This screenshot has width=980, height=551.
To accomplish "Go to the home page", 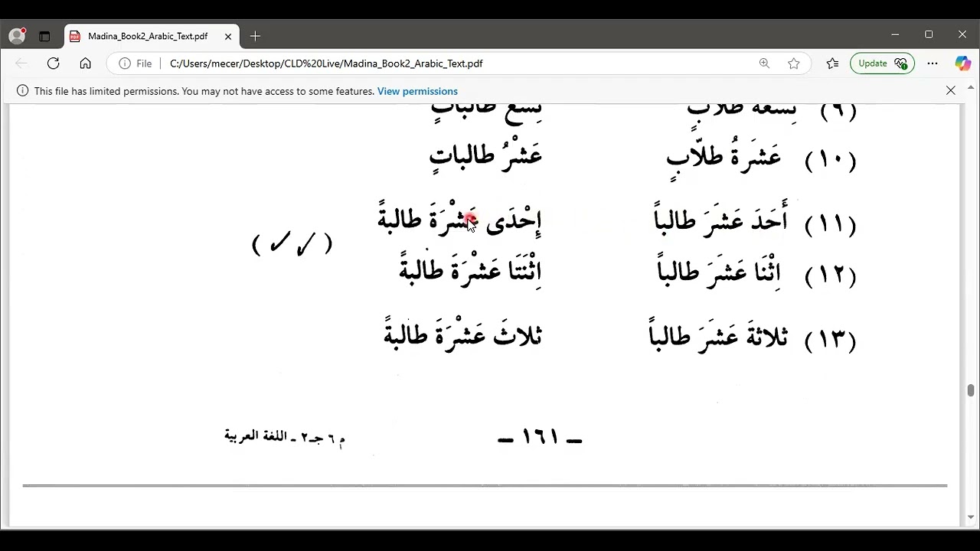I will (x=85, y=64).
